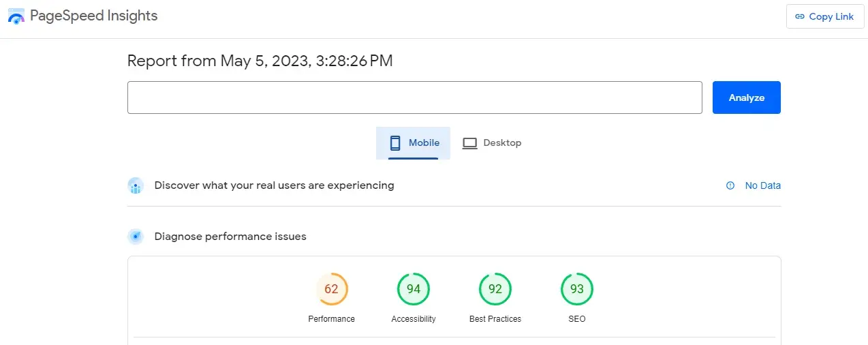Click the diagnose performance issues icon
868x345 pixels.
(136, 237)
